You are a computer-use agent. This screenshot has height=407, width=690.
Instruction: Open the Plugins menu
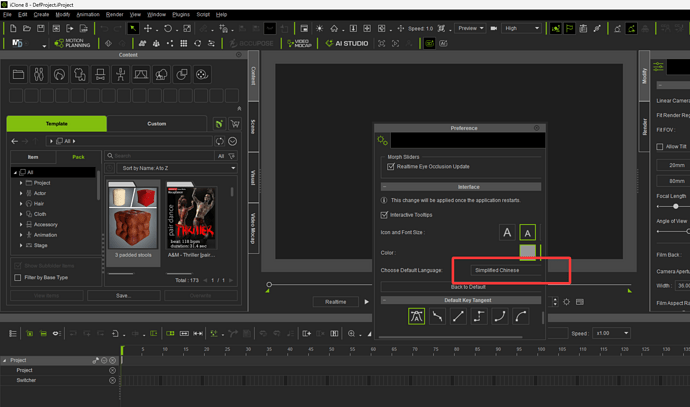click(x=181, y=15)
